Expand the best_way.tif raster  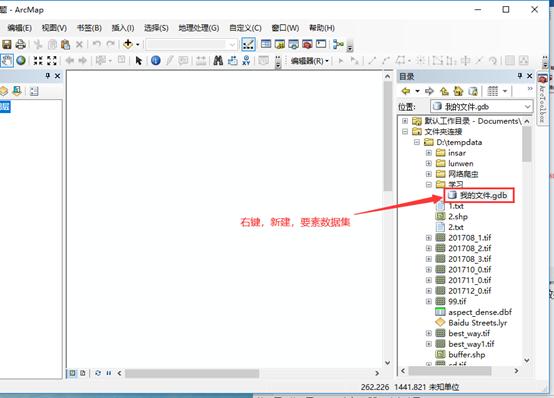tap(429, 333)
